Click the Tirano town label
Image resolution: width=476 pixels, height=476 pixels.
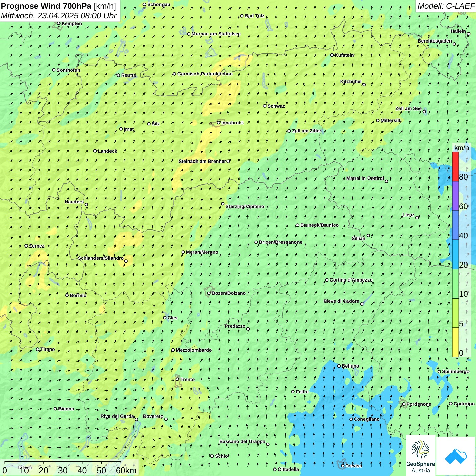[48, 349]
